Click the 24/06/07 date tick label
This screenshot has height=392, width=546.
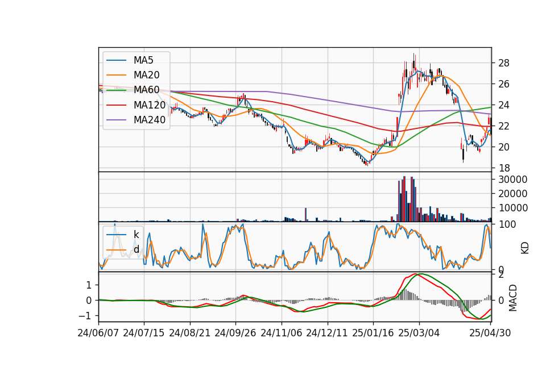point(98,333)
